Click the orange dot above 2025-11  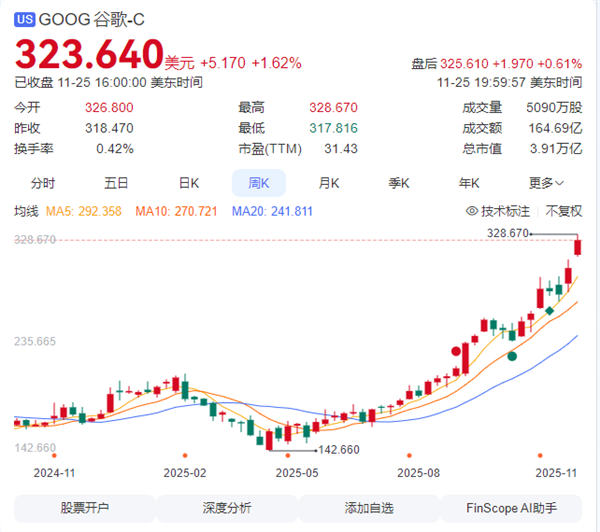coord(540,456)
